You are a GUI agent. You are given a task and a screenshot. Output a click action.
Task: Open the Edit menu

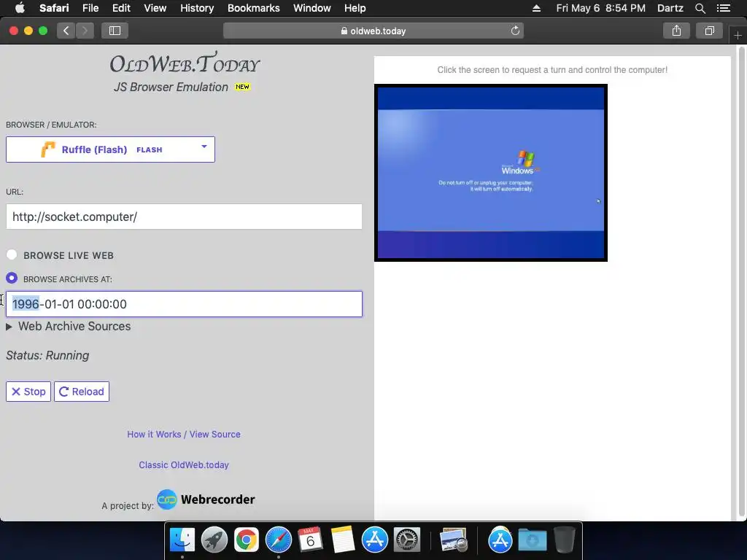pos(121,8)
